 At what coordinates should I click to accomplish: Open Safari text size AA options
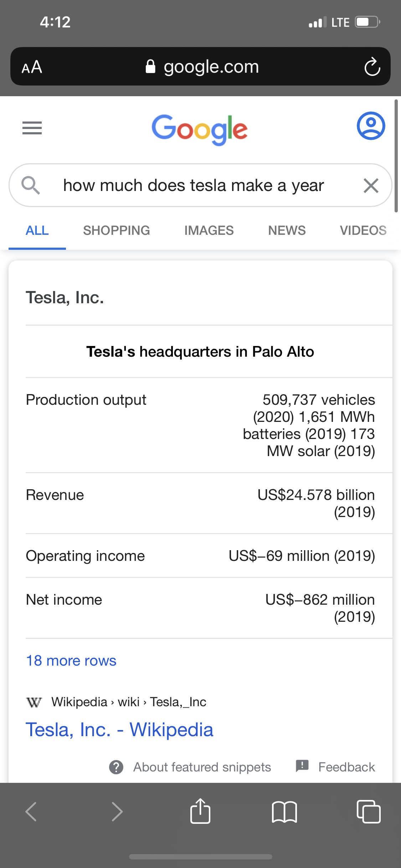[x=32, y=67]
